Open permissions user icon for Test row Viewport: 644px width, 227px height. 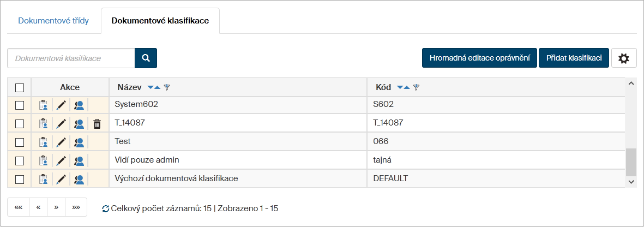(x=79, y=142)
